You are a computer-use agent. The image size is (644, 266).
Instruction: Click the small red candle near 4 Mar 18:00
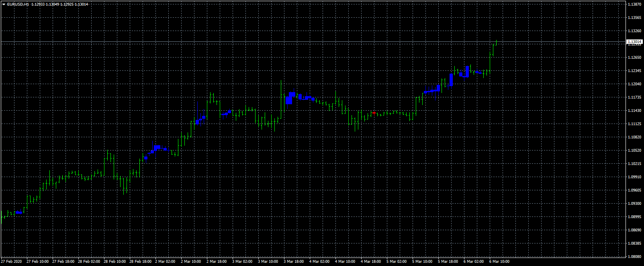(374, 113)
